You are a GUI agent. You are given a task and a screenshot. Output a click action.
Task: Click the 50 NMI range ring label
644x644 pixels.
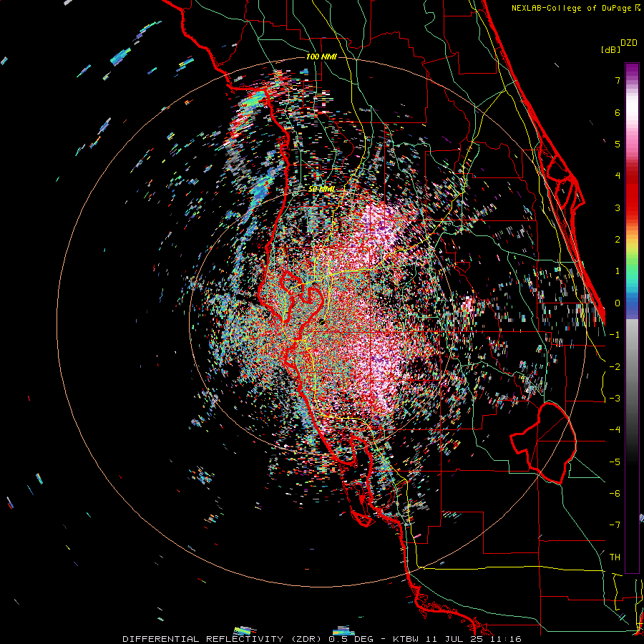(x=321, y=190)
